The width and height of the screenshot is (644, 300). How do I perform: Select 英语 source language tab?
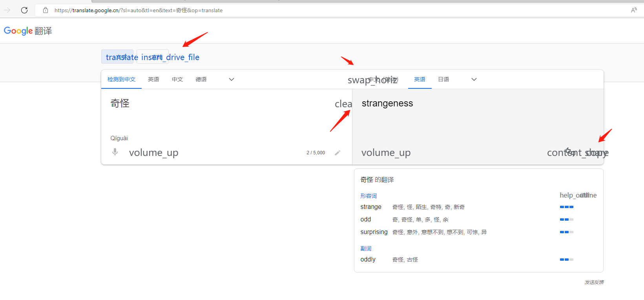tap(153, 79)
